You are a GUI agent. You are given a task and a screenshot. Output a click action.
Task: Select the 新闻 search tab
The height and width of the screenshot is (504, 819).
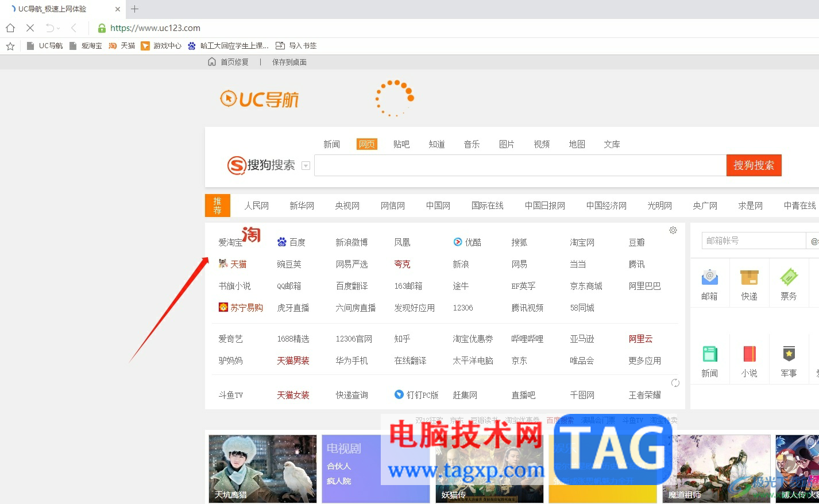click(x=331, y=144)
